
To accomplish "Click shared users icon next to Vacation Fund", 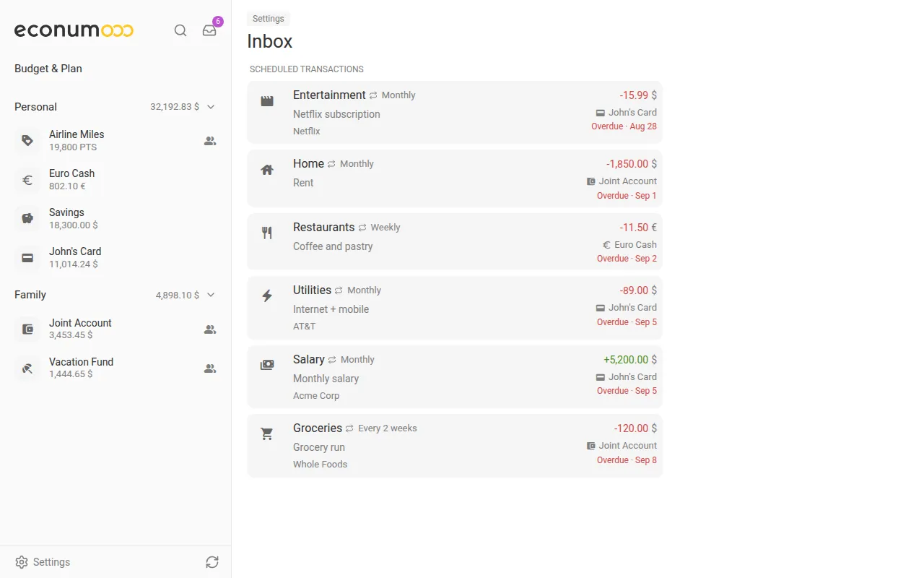I will click(x=210, y=368).
